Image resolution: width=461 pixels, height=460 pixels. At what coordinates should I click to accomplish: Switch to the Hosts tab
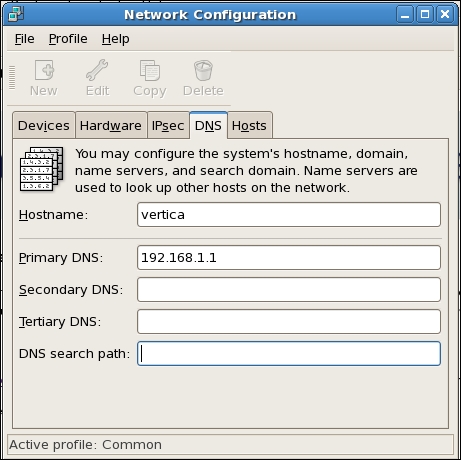(x=249, y=125)
